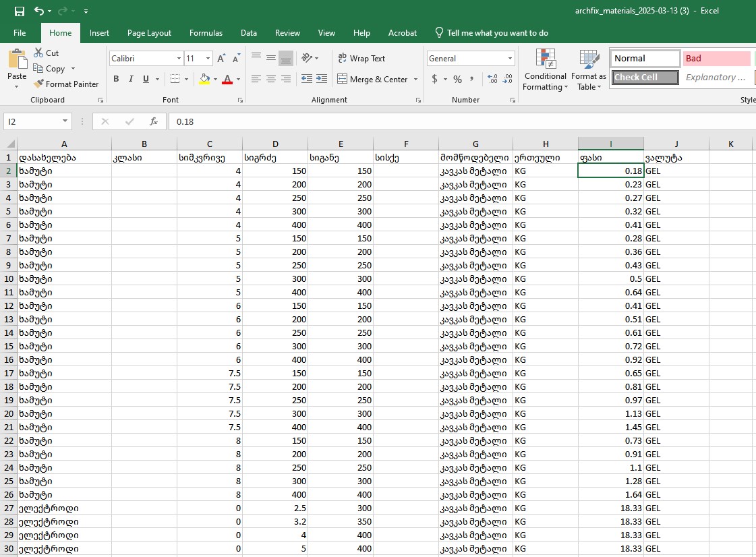Apply the percent style format

pos(457,79)
